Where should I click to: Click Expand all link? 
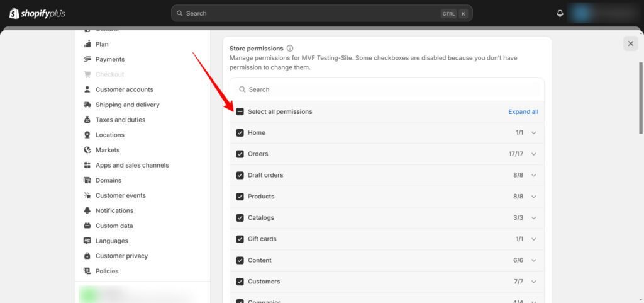(523, 112)
